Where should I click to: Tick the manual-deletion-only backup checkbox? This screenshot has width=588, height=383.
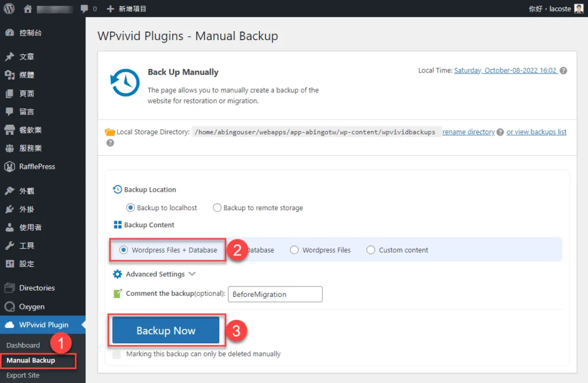(x=117, y=354)
